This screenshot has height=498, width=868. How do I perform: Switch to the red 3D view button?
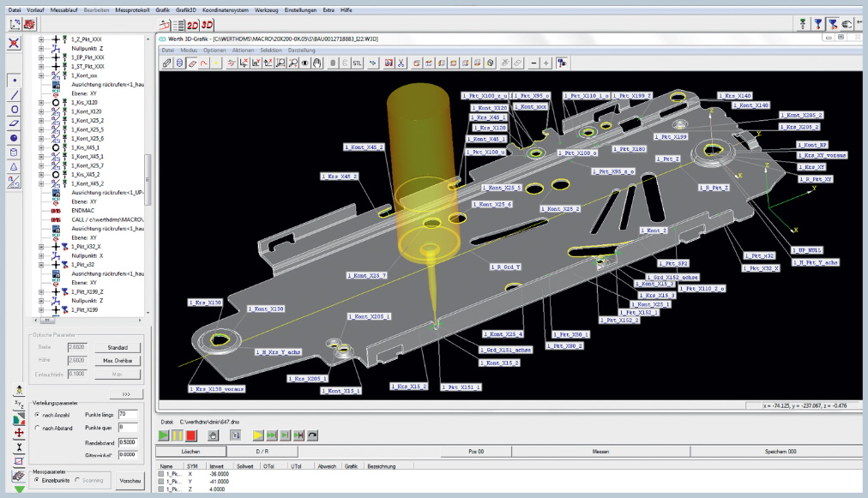(x=207, y=25)
